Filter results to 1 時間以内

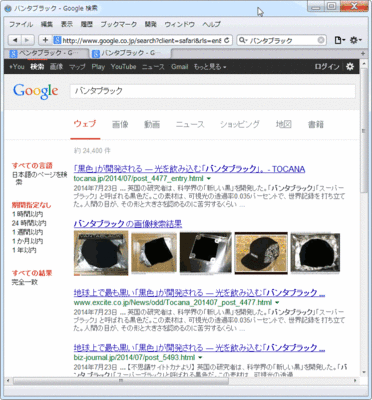pyautogui.click(x=27, y=214)
